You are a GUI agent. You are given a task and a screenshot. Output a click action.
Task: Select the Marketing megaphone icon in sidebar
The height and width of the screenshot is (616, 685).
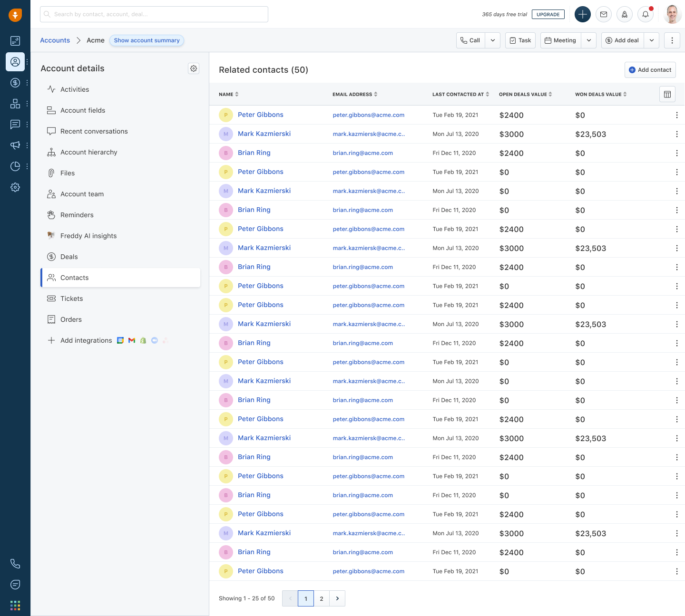tap(15, 145)
